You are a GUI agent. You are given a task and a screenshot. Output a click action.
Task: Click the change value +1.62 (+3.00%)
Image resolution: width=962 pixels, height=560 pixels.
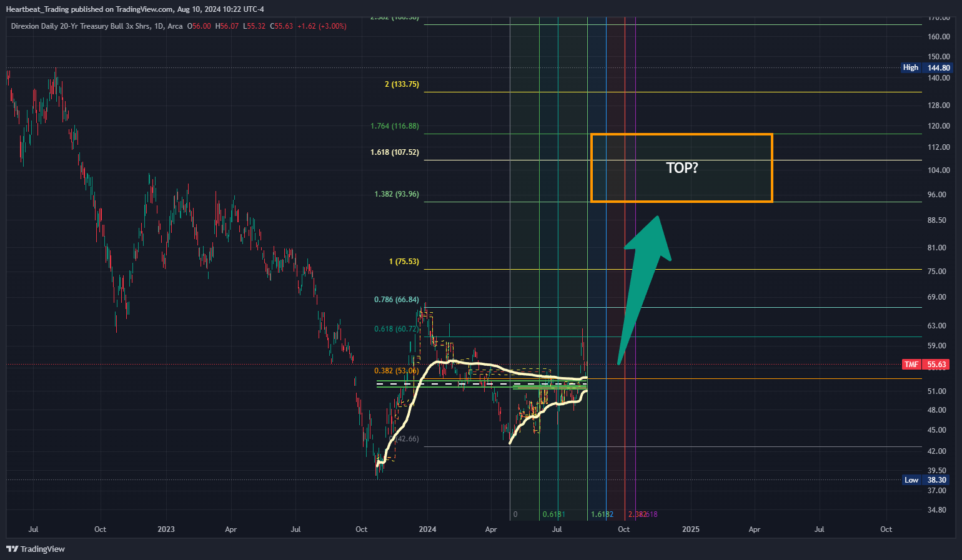coord(322,26)
